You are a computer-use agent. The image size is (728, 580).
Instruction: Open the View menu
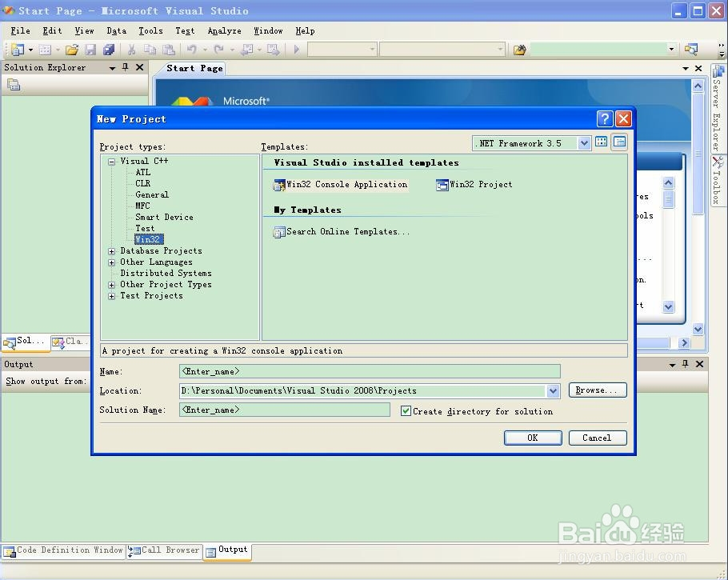coord(84,30)
